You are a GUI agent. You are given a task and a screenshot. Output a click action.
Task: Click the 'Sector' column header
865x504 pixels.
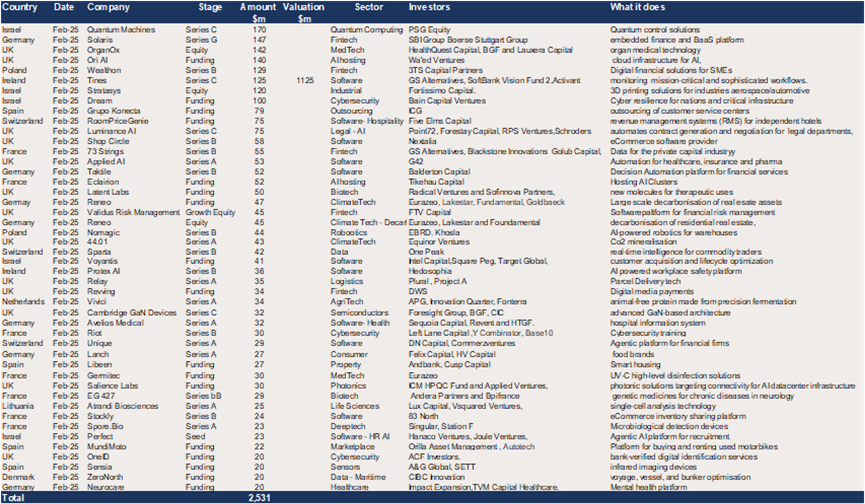click(x=369, y=7)
